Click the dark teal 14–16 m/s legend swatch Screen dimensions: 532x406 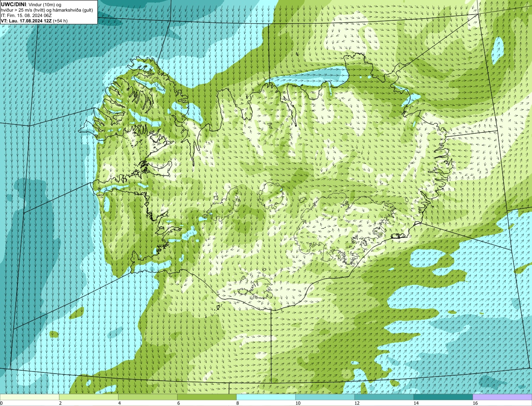(x=443, y=397)
